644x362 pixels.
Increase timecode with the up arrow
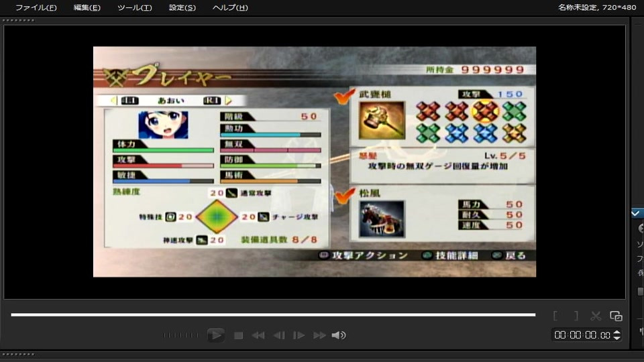click(x=616, y=332)
